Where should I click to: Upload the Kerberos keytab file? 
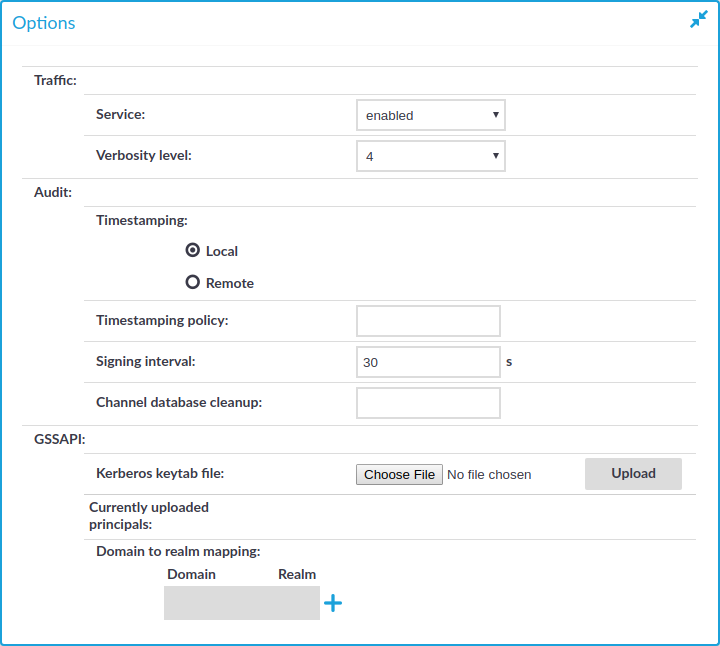pyautogui.click(x=633, y=474)
